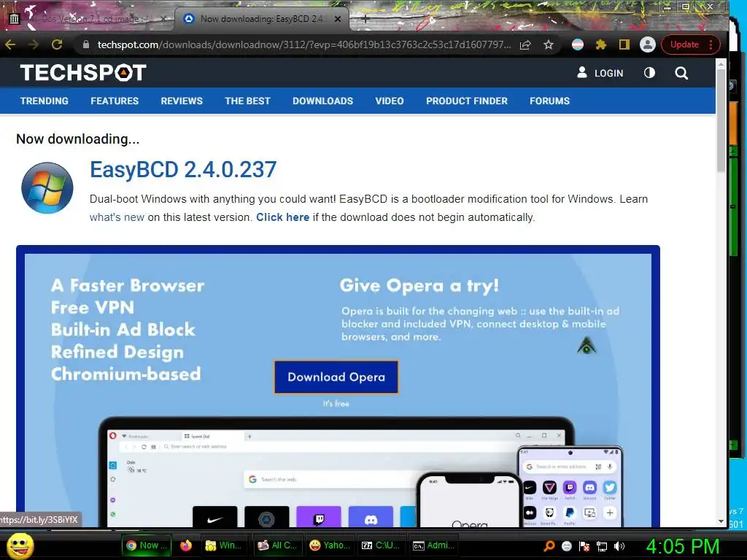Click the EasyBCD Windows logo icon
The width and height of the screenshot is (747, 560).
pyautogui.click(x=47, y=187)
